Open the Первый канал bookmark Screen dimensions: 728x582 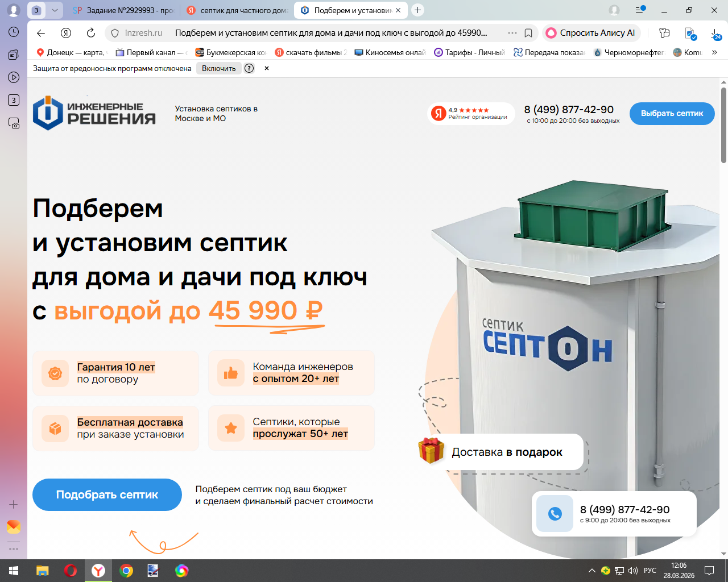pyautogui.click(x=151, y=52)
